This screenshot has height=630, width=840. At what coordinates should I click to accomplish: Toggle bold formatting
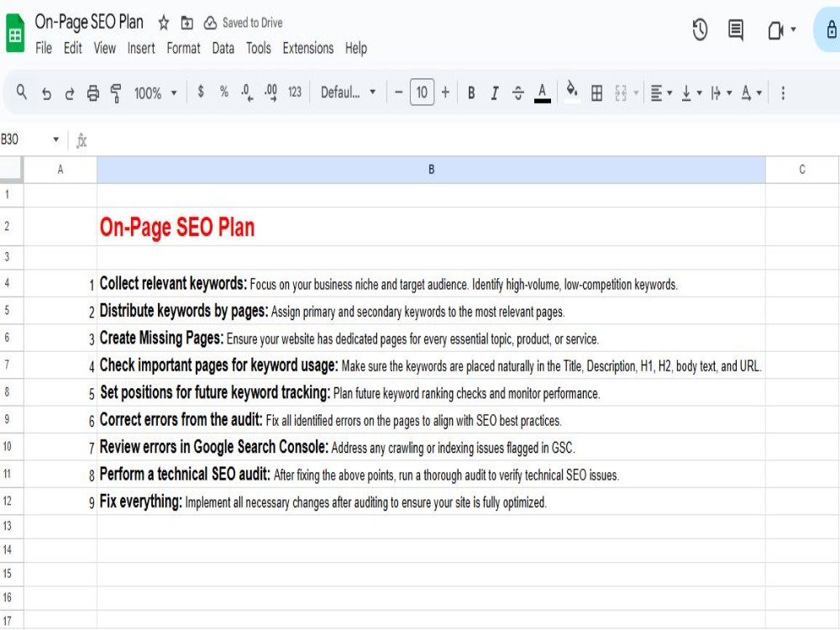click(471, 93)
